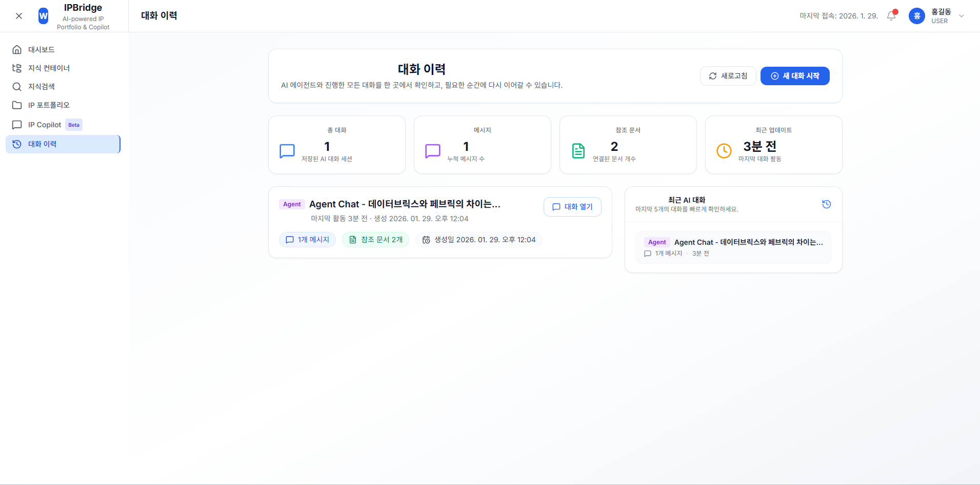980x485 pixels.
Task: Click the IPBridge W logo icon
Action: 44,16
